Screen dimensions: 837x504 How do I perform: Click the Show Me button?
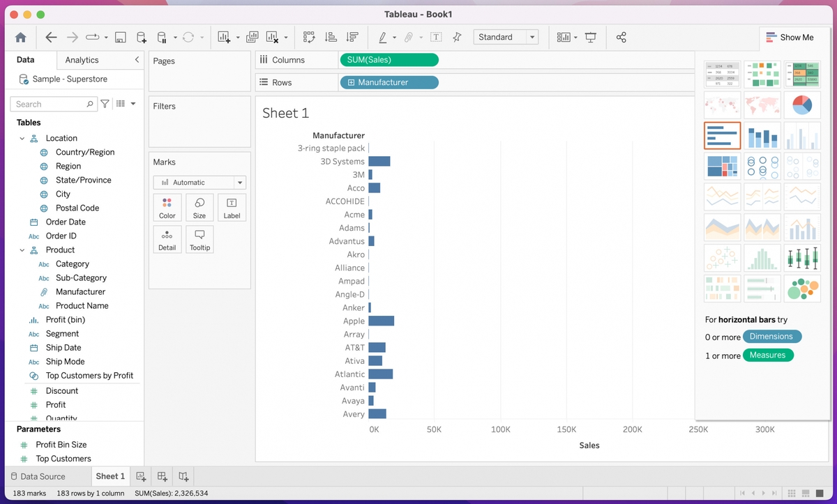coord(792,37)
